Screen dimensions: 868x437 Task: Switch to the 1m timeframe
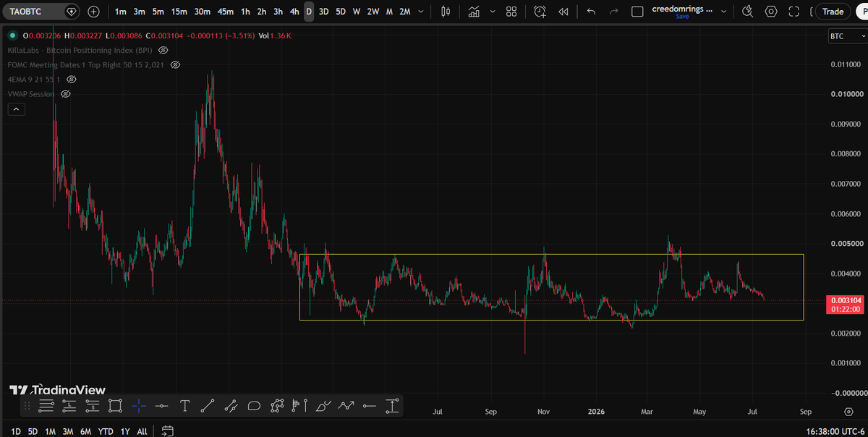pyautogui.click(x=120, y=12)
